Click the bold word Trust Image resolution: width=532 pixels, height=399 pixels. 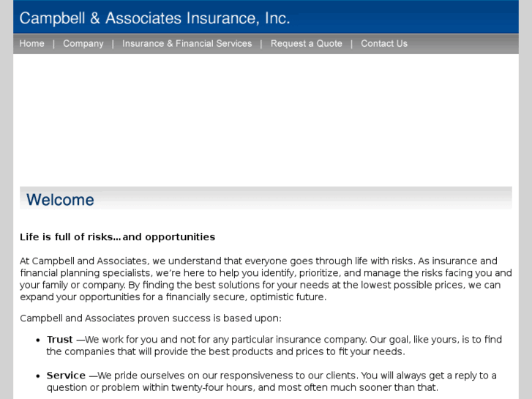[60, 340]
